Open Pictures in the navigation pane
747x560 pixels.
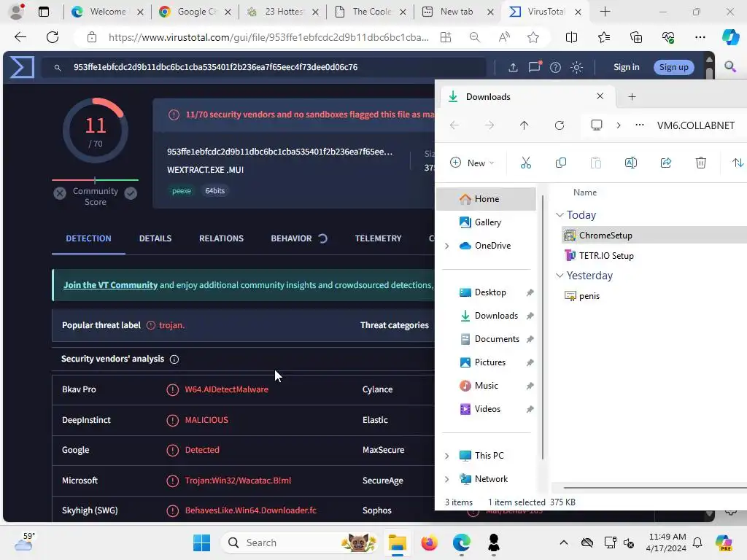click(x=489, y=362)
